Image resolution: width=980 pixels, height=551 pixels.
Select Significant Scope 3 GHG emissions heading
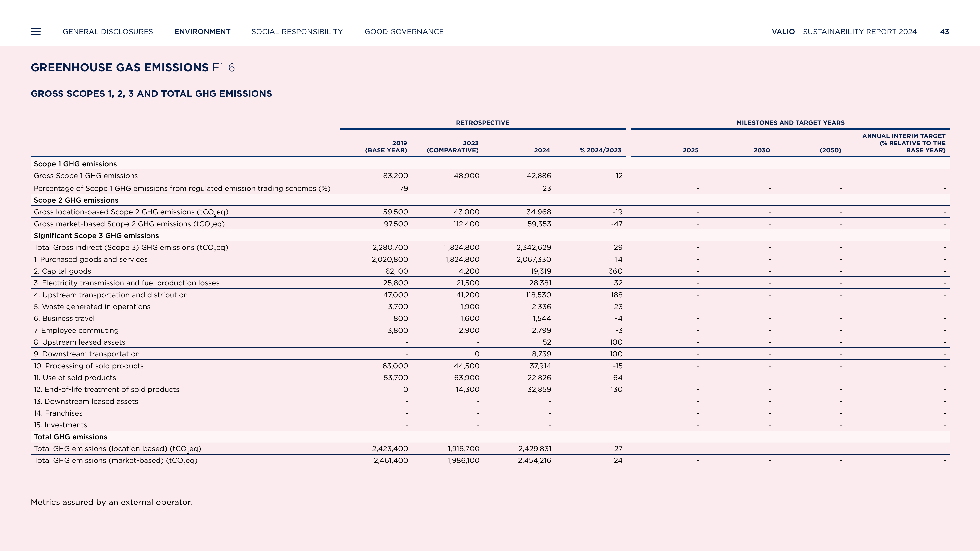tap(96, 235)
